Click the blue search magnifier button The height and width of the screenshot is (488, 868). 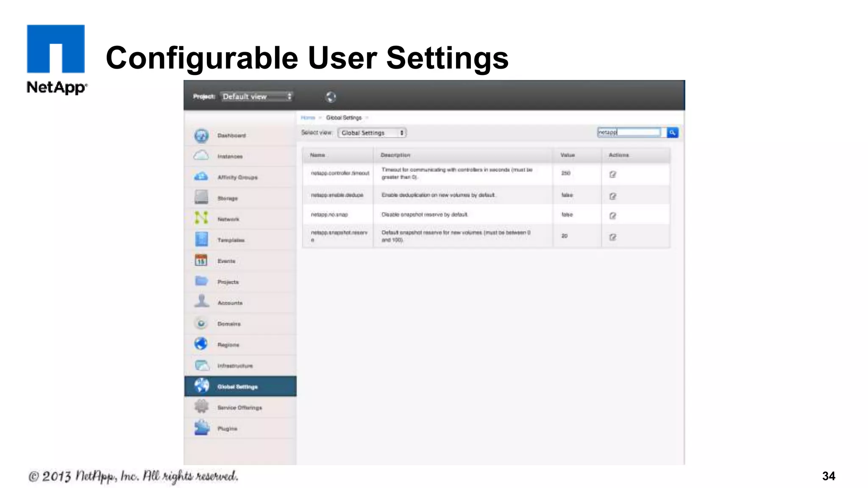click(672, 133)
